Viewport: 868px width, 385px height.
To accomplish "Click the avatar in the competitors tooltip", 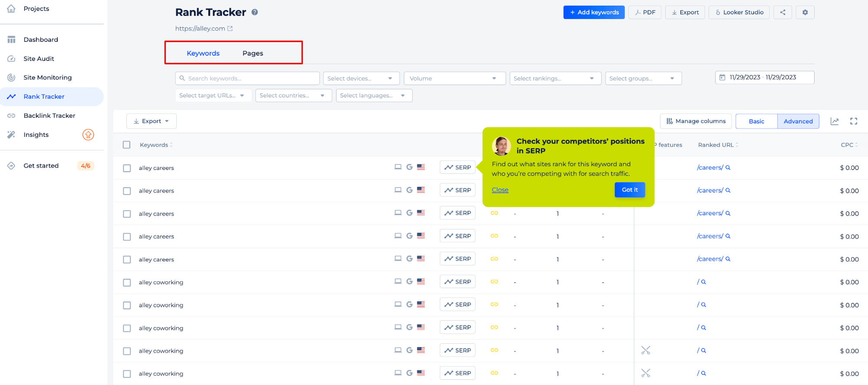I will pos(502,146).
